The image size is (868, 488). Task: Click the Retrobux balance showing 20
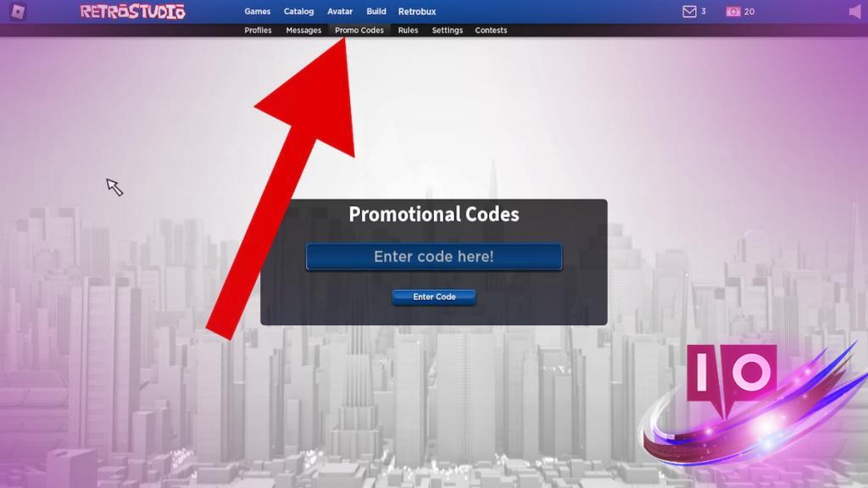pos(749,12)
